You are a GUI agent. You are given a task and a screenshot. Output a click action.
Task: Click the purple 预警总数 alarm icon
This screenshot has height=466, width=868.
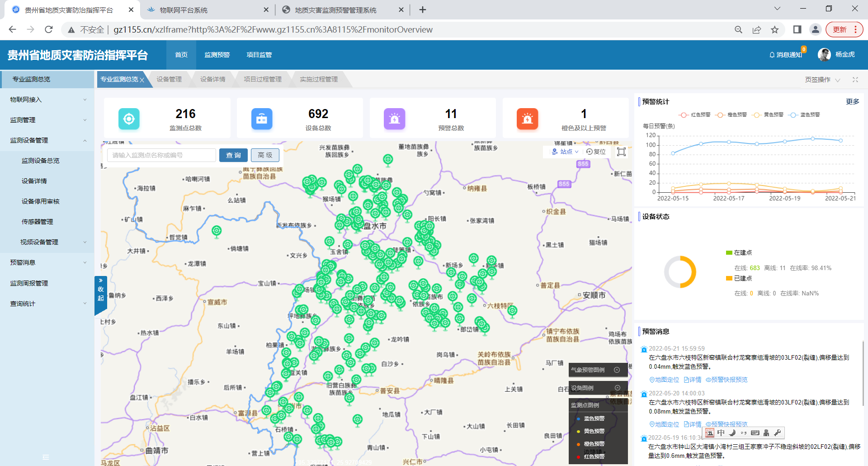coord(394,119)
